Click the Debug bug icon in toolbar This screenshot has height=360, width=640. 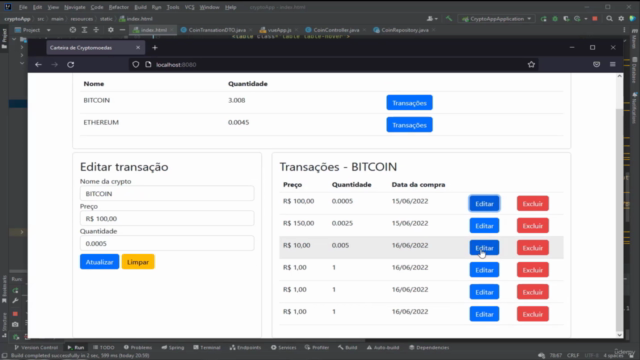click(555, 19)
